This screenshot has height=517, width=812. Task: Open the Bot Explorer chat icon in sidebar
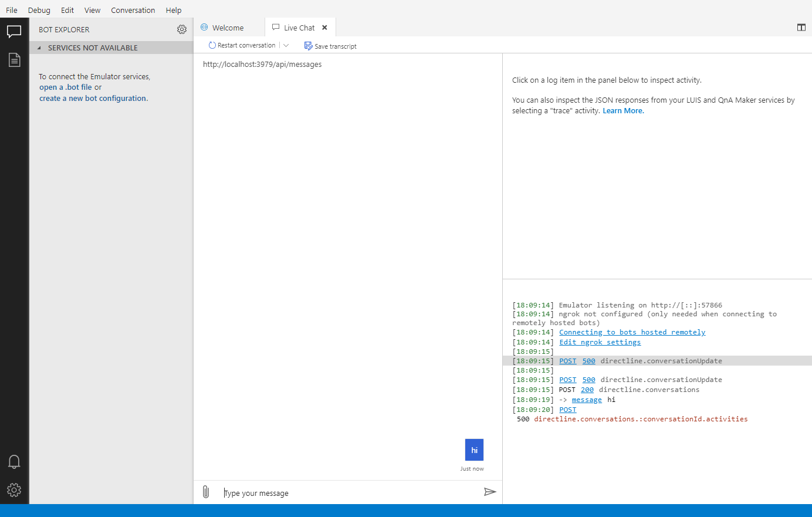click(x=14, y=32)
